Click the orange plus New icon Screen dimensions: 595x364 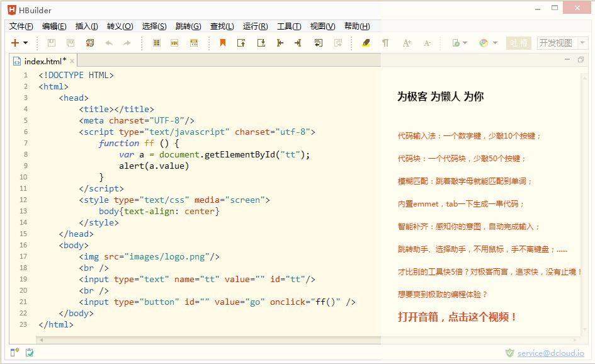click(x=15, y=43)
